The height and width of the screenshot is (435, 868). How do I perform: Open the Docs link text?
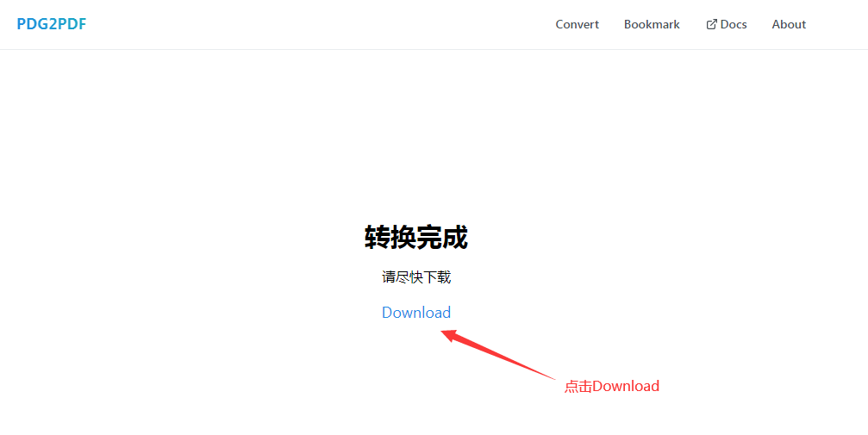click(x=734, y=24)
